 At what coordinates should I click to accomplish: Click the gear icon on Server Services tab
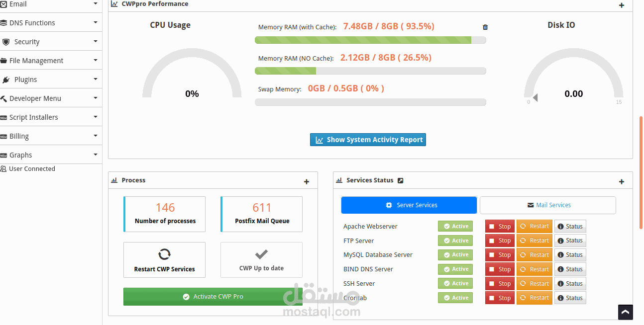tap(389, 205)
